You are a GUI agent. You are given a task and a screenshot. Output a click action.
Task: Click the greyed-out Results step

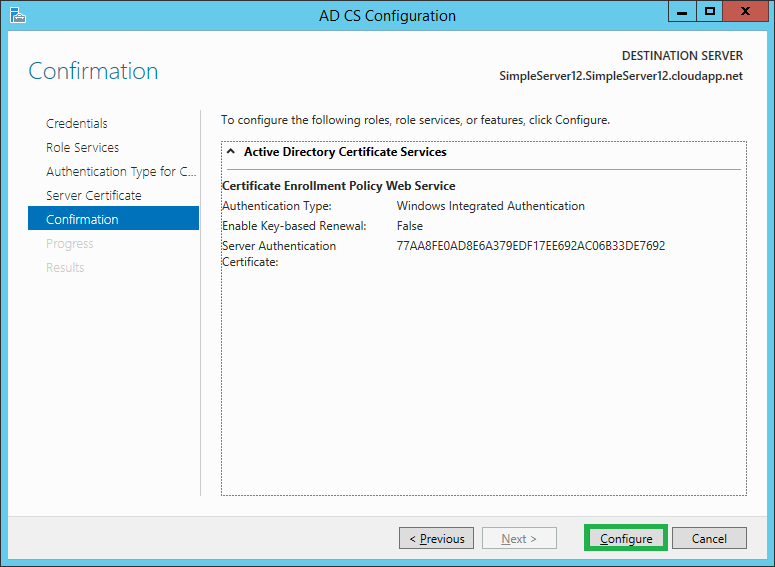pos(65,268)
